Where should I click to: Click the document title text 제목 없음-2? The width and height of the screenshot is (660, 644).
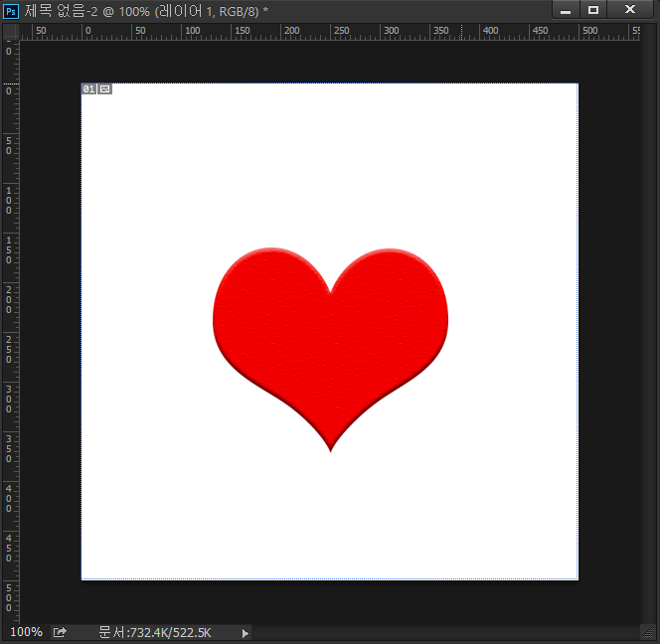coord(61,11)
